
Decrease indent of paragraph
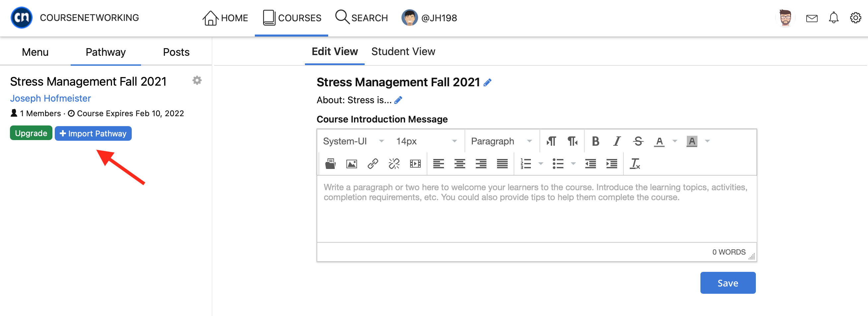tap(590, 164)
